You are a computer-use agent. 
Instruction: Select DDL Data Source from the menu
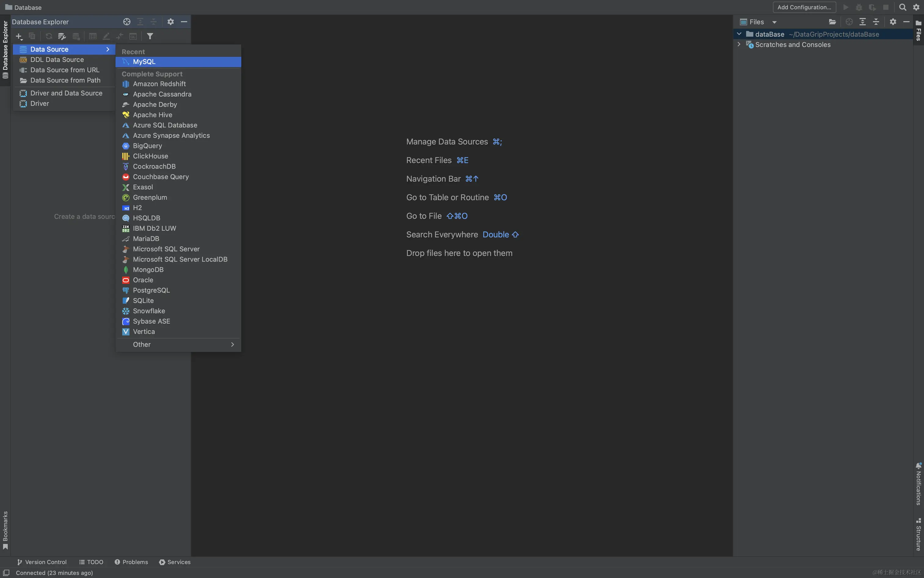(x=64, y=60)
